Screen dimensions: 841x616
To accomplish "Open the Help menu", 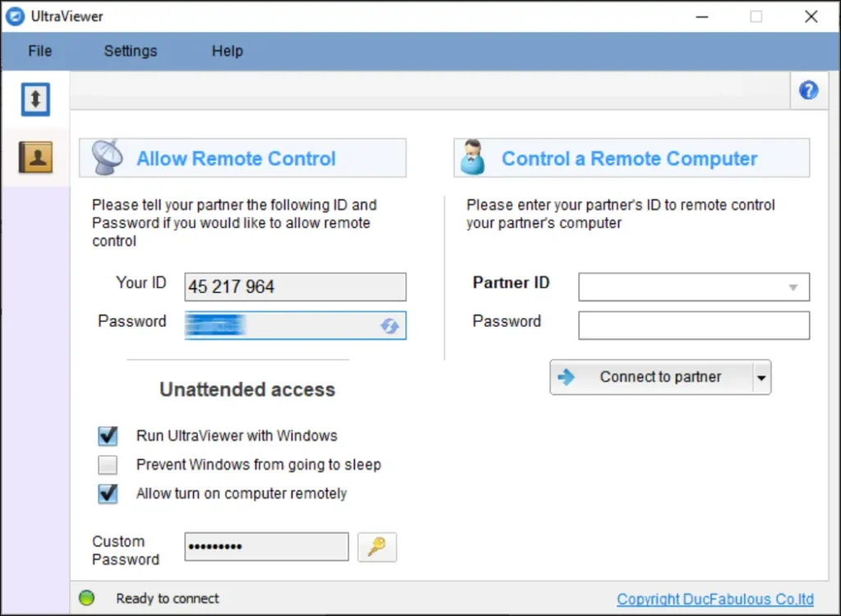I will click(227, 51).
